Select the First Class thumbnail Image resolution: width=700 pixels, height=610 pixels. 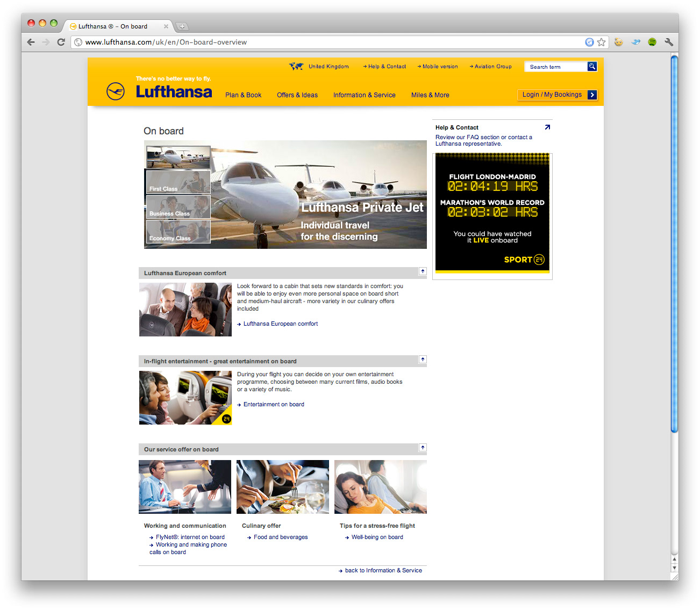coord(178,182)
